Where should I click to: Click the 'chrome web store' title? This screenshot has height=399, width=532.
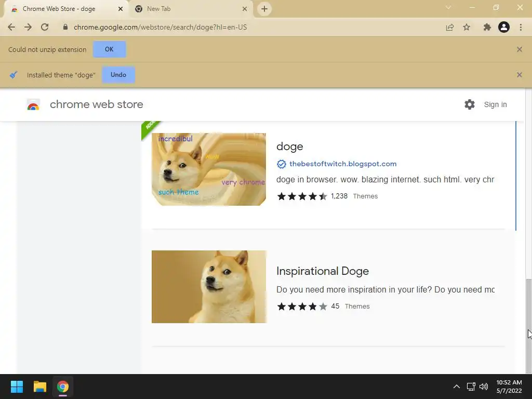[x=96, y=104]
